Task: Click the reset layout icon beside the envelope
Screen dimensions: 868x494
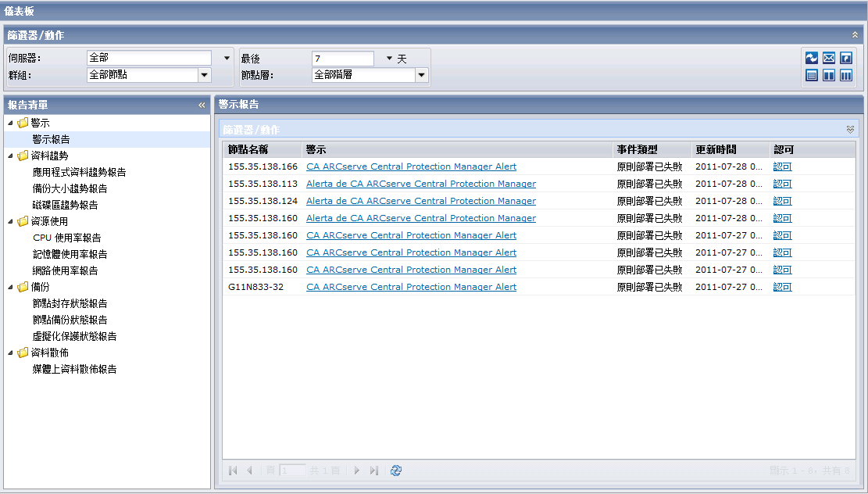Action: [x=846, y=58]
